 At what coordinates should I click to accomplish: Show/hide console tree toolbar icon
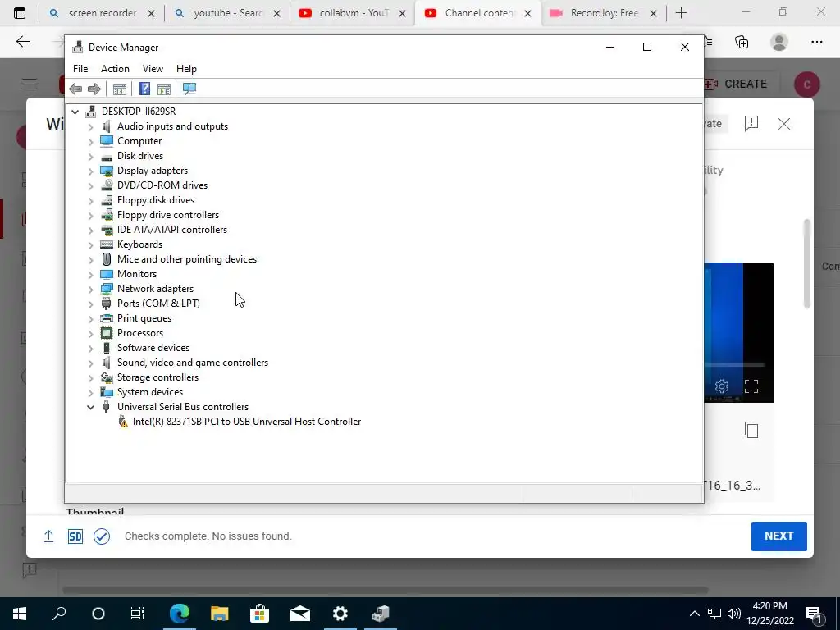pyautogui.click(x=120, y=89)
